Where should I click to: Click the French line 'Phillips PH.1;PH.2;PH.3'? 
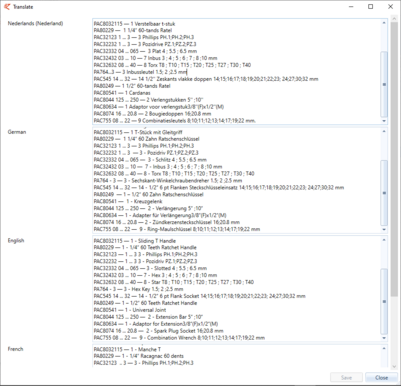click(x=143, y=363)
